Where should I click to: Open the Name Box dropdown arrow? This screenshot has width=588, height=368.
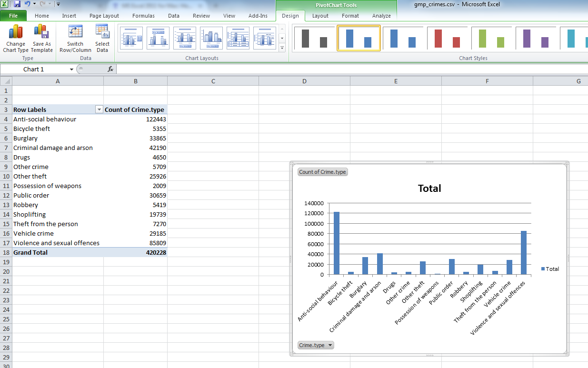(71, 70)
